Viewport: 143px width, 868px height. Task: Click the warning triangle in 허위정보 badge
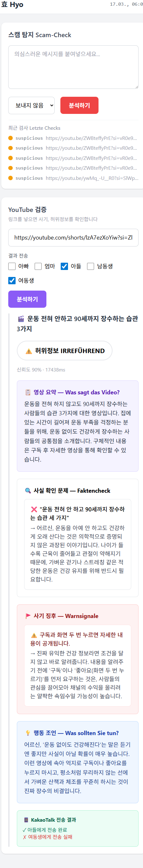[29, 351]
